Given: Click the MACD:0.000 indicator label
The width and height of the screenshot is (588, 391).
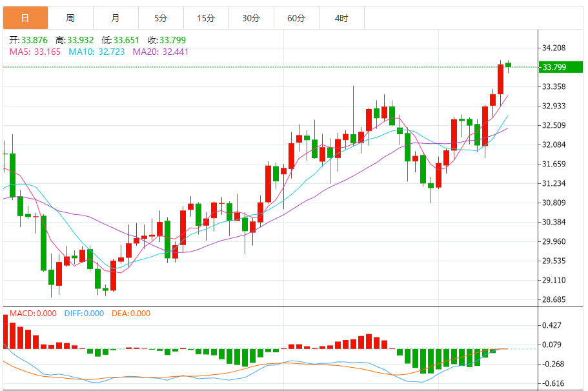Looking at the screenshot, I should pos(33,314).
